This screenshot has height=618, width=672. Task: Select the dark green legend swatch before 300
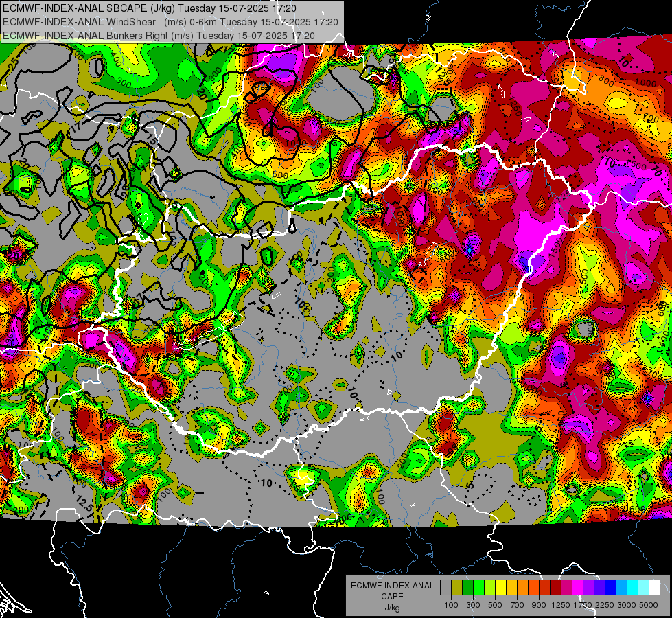pos(467,587)
